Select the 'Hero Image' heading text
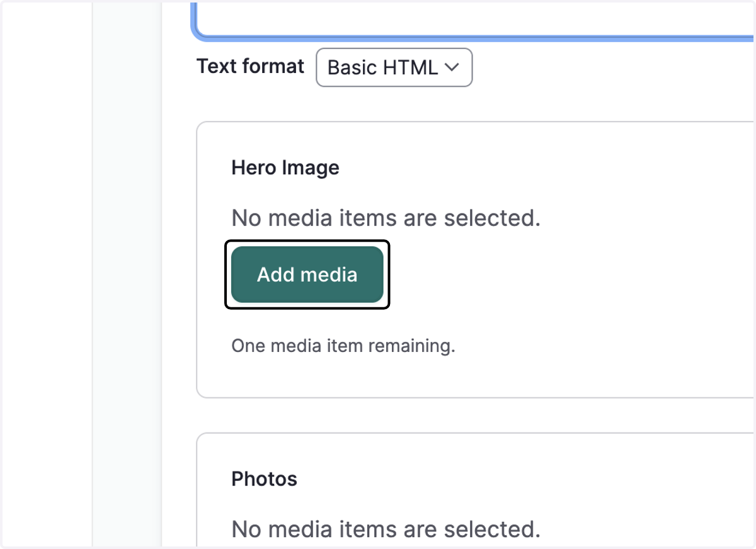This screenshot has width=756, height=549. pyautogui.click(x=285, y=167)
